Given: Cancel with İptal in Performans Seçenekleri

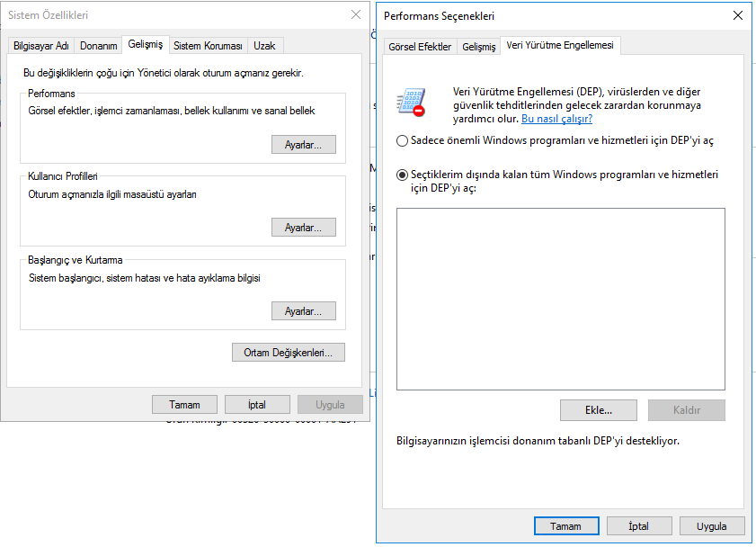Looking at the screenshot, I should click(x=639, y=526).
